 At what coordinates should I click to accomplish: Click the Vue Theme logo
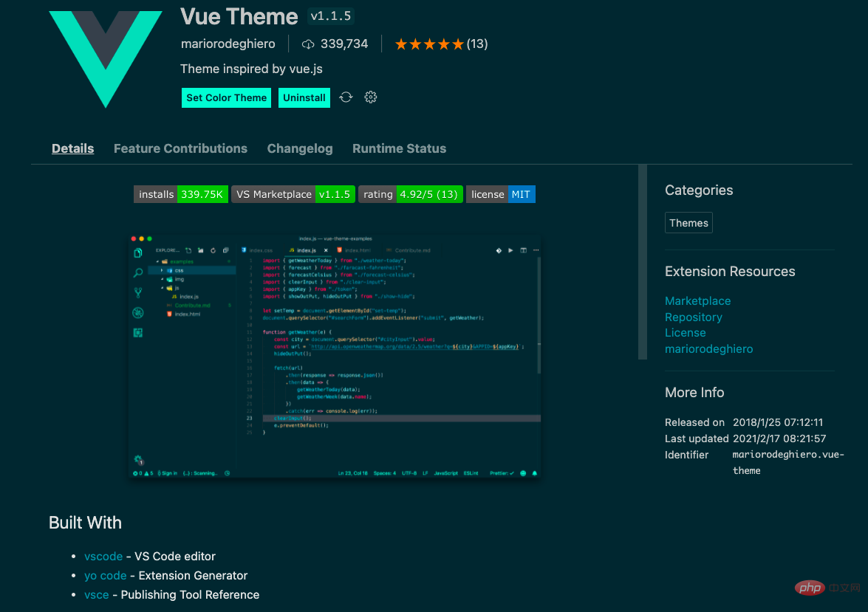click(105, 58)
